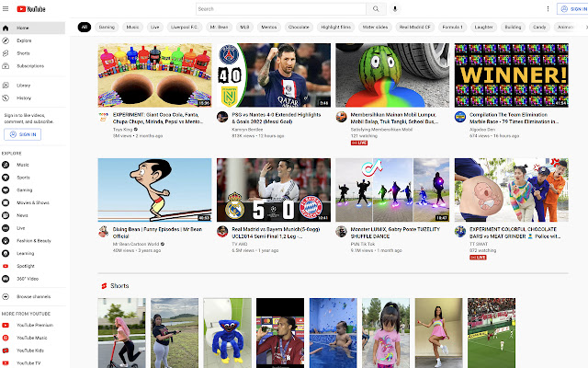588x368 pixels.
Task: Open the chocolate bars experiment thumbnail
Action: click(512, 190)
